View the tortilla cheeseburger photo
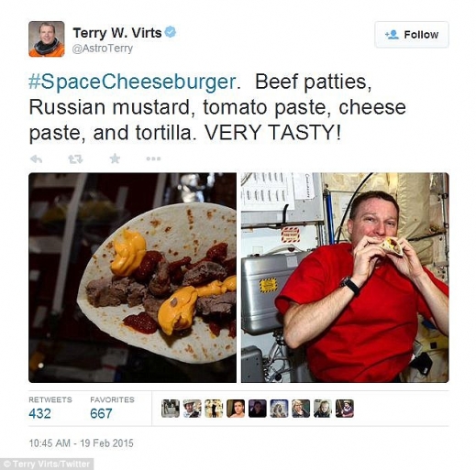This screenshot has height=470, width=476. [132, 278]
